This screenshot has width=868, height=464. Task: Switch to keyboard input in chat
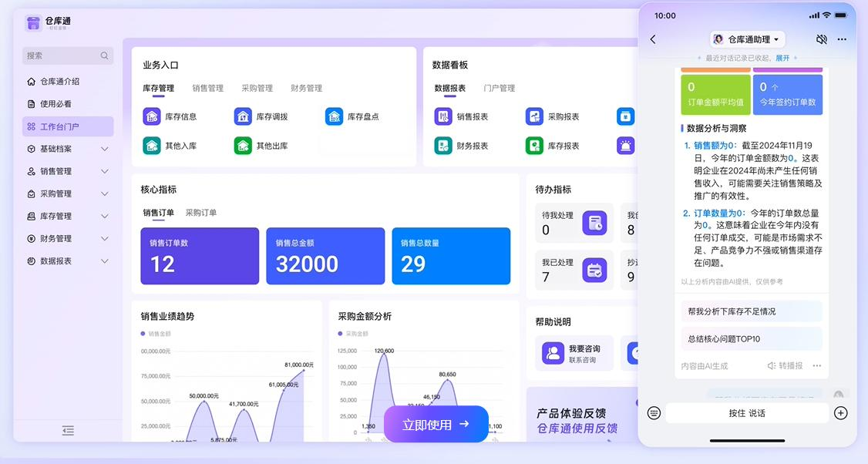pos(654,413)
